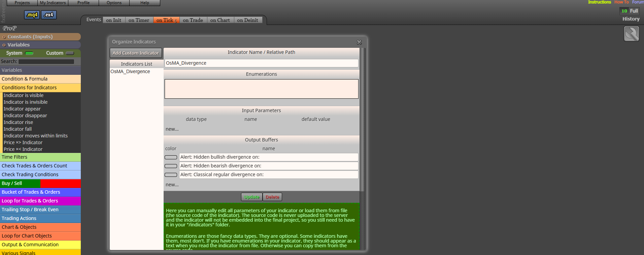
Task: Add new output buffer via new...
Action: tap(172, 185)
